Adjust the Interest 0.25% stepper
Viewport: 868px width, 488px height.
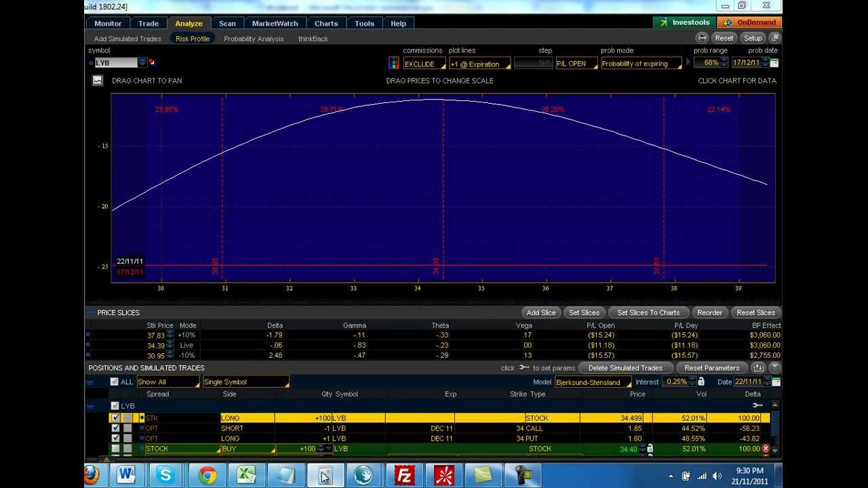tap(692, 382)
